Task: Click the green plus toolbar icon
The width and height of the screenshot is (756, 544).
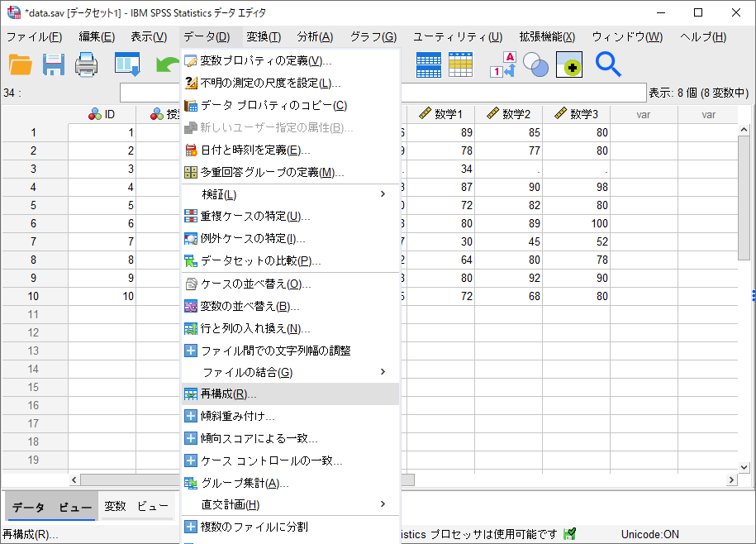Action: tap(569, 64)
